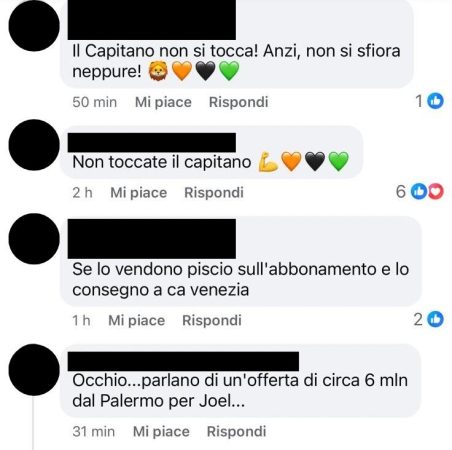Click 'Rispondi' under the Venezia comment
Screen dimensions: 452x450
212,320
